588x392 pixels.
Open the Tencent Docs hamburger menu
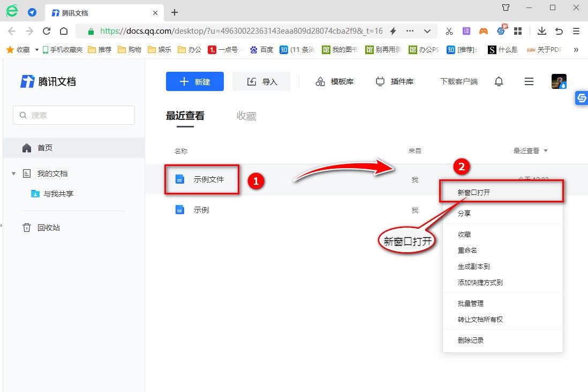tap(529, 81)
